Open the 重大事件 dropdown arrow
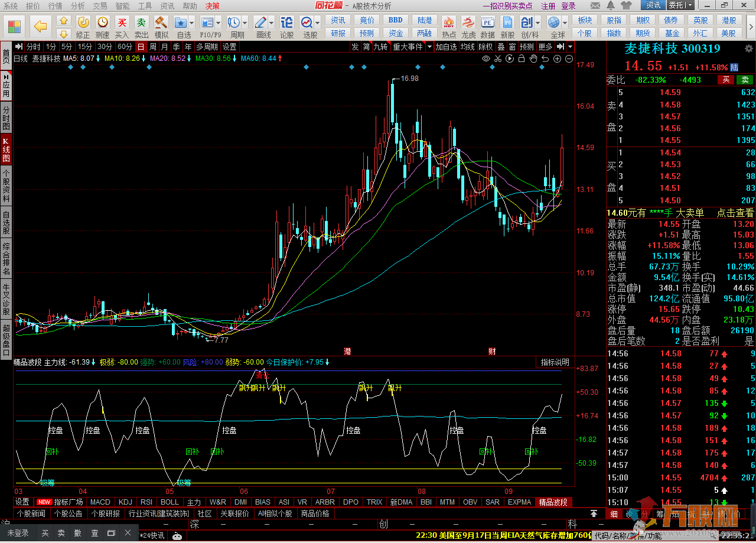The height and width of the screenshot is (543, 756). pos(430,47)
